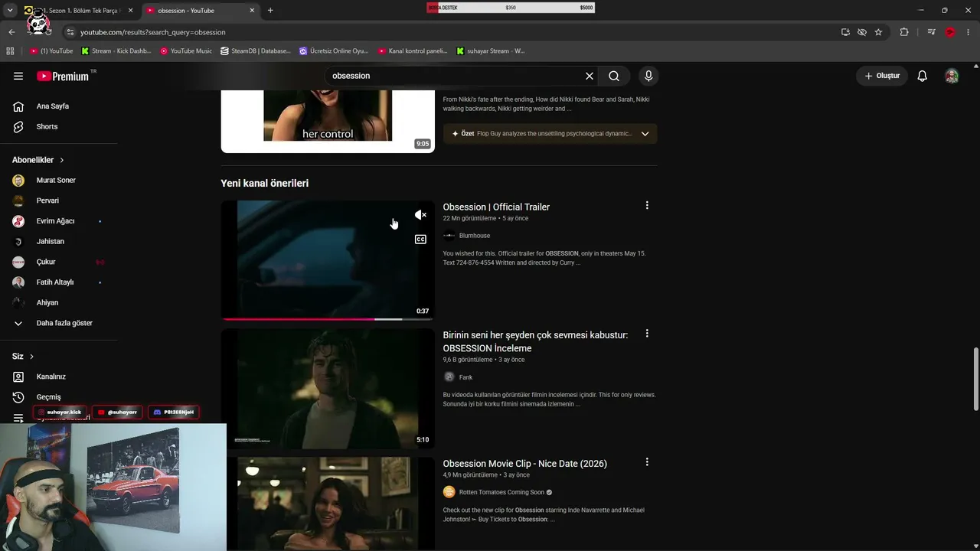Open more options for Nice Date clip
Viewport: 980px width, 551px height.
tap(647, 462)
